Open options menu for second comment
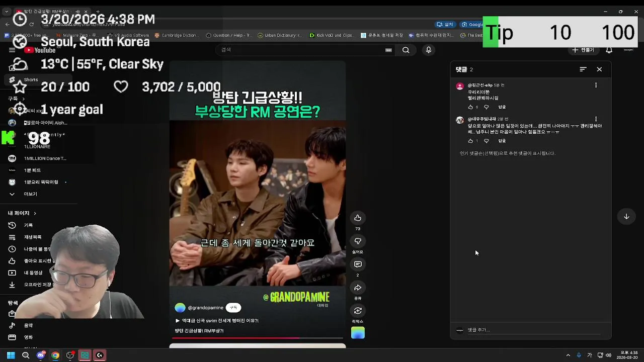Image resolution: width=644 pixels, height=362 pixels. point(596,120)
